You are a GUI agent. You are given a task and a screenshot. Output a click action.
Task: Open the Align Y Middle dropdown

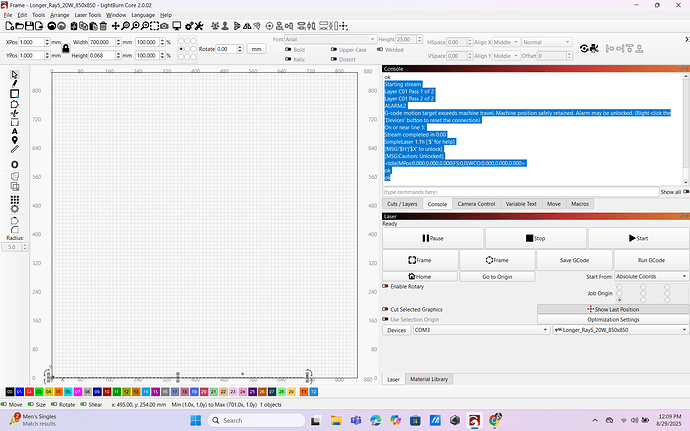[x=506, y=56]
